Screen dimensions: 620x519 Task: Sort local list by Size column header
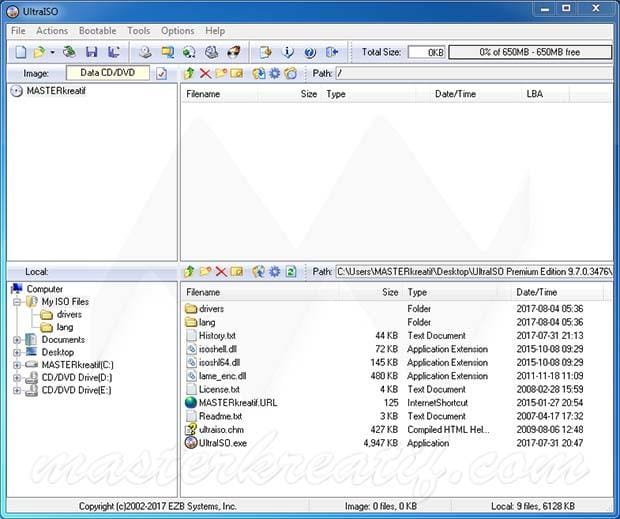(370, 293)
